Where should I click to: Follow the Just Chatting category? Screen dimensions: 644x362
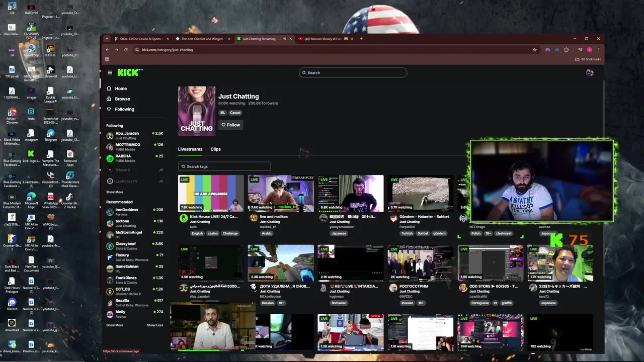pyautogui.click(x=230, y=125)
